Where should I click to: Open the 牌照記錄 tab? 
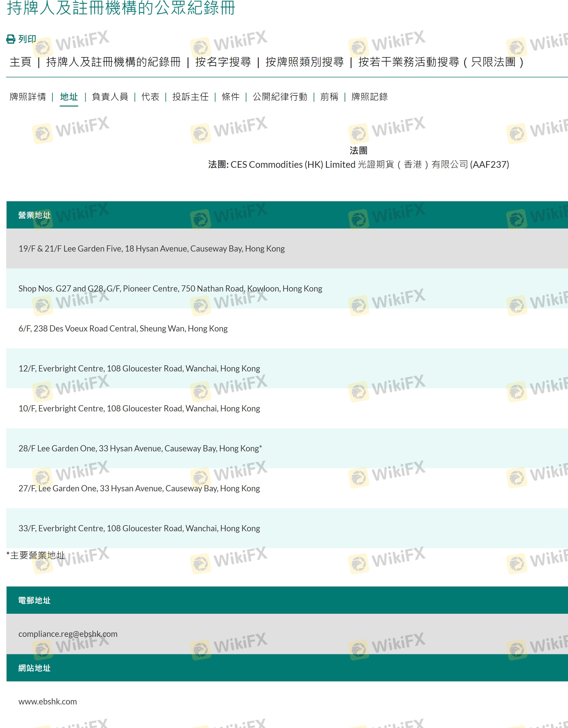click(370, 97)
